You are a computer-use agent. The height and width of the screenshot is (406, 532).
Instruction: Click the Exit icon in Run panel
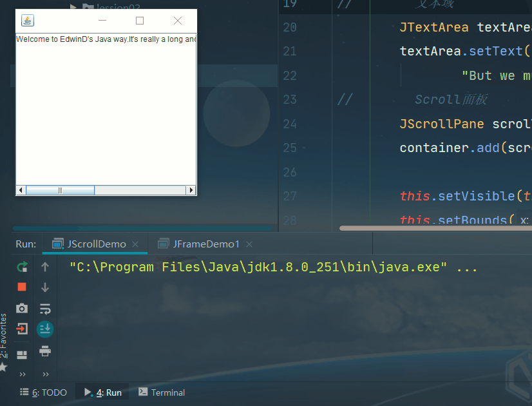(22, 329)
